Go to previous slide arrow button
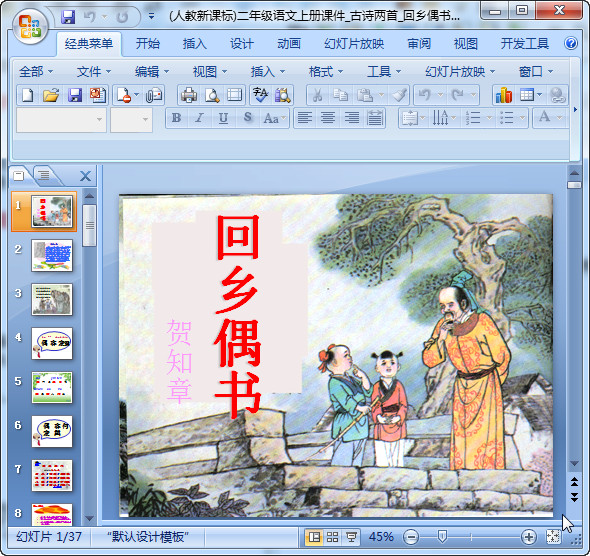Screen dimensions: 590x556 (574, 482)
